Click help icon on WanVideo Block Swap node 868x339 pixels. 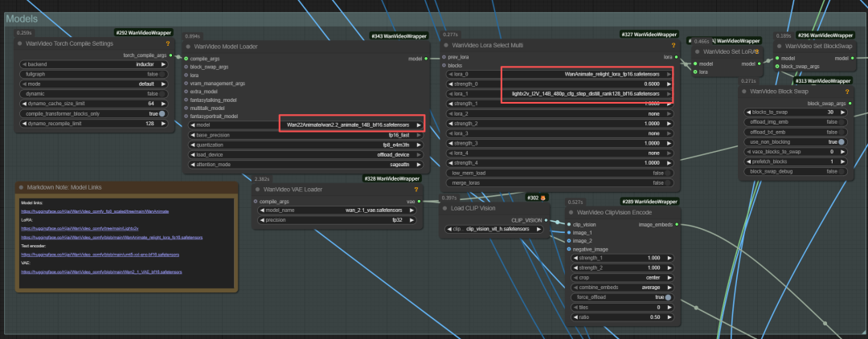click(x=846, y=92)
